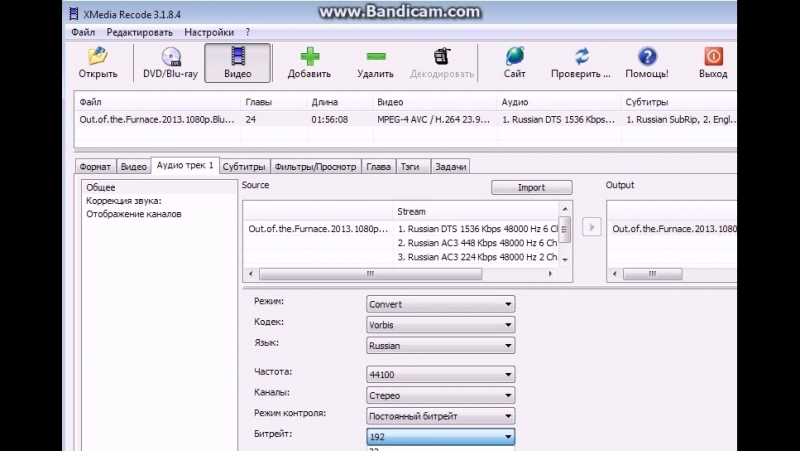Click the Stream column header in the Source list

(x=477, y=211)
